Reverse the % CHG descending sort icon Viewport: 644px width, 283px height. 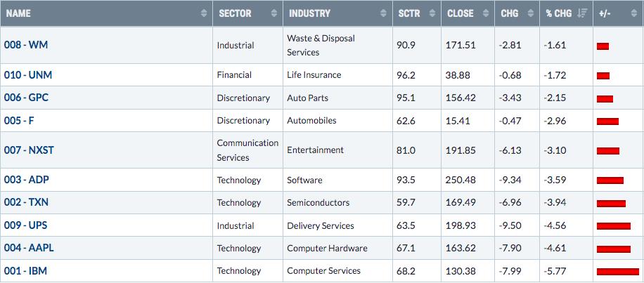(582, 13)
